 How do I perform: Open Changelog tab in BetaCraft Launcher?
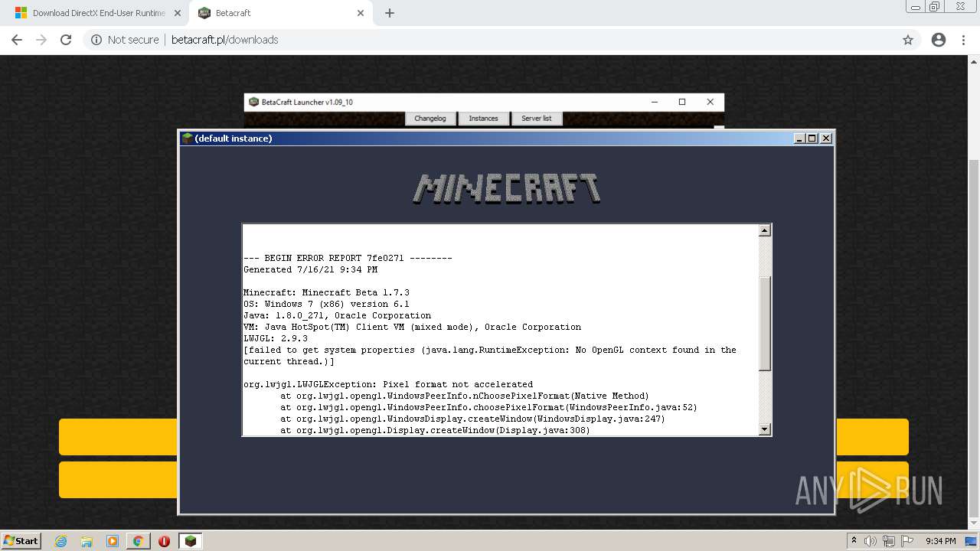point(430,119)
